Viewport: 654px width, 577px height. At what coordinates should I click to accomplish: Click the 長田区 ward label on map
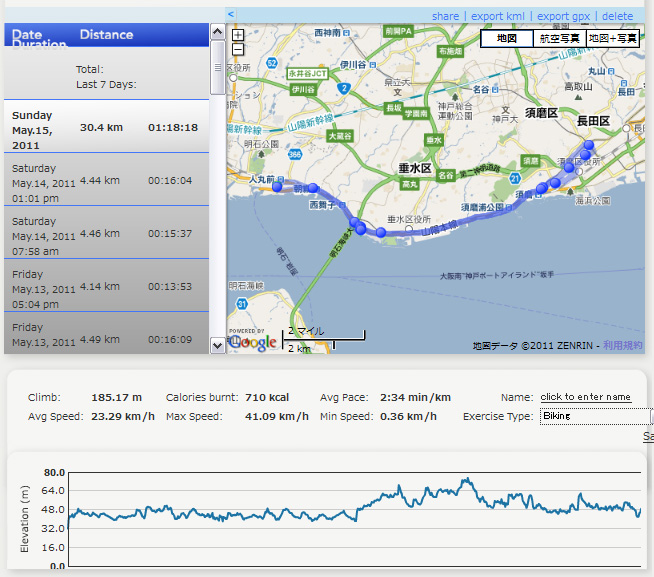[x=593, y=121]
